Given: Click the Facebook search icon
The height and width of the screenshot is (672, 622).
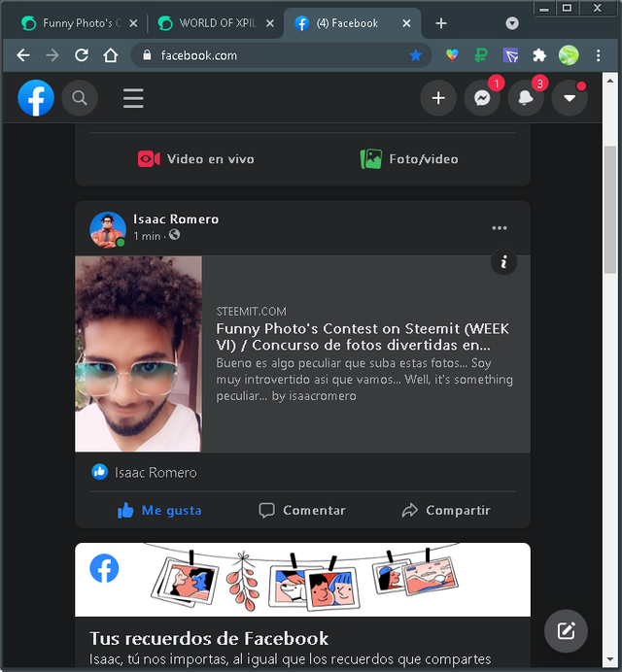Looking at the screenshot, I should pos(80,98).
